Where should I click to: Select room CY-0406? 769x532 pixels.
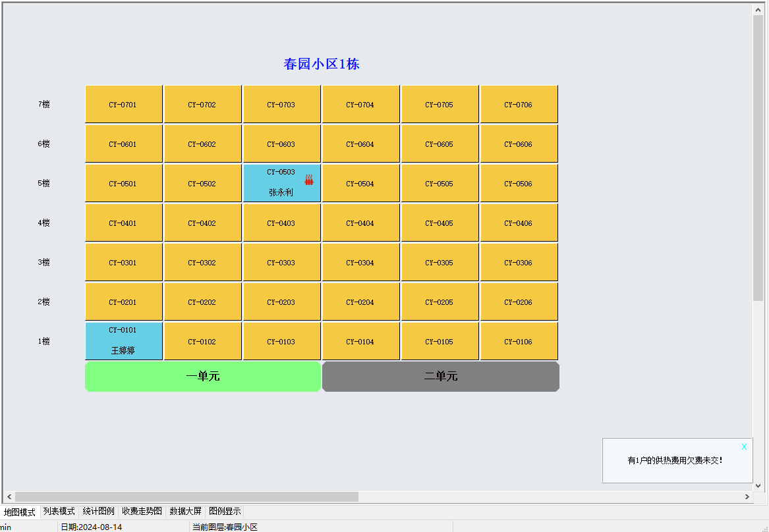click(519, 223)
